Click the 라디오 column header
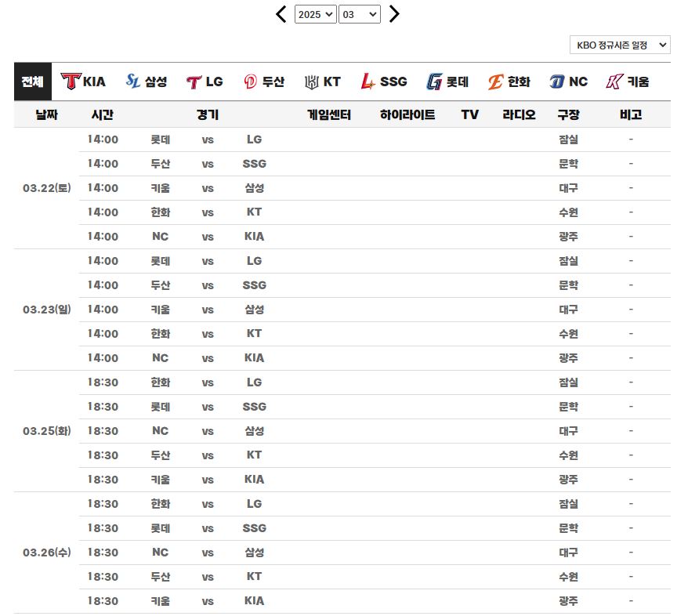 click(519, 115)
